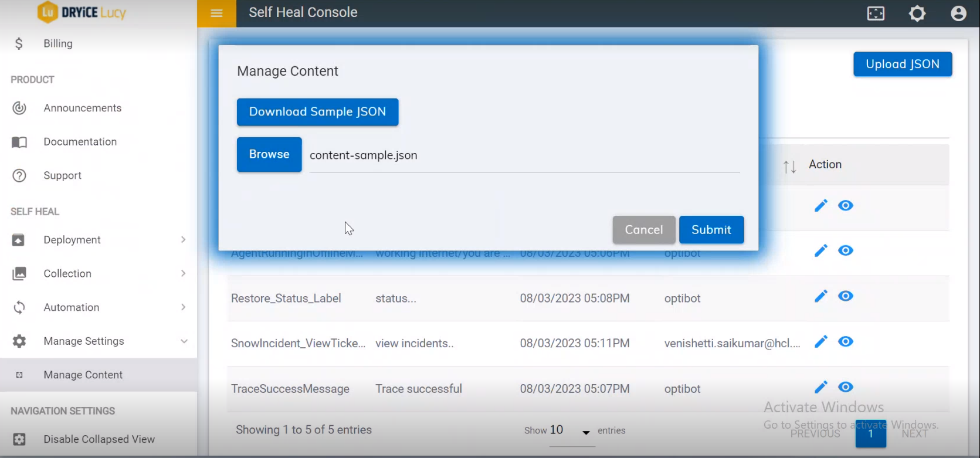Click the 'view incidents..' cell
The image size is (980, 458).
pyautogui.click(x=415, y=344)
